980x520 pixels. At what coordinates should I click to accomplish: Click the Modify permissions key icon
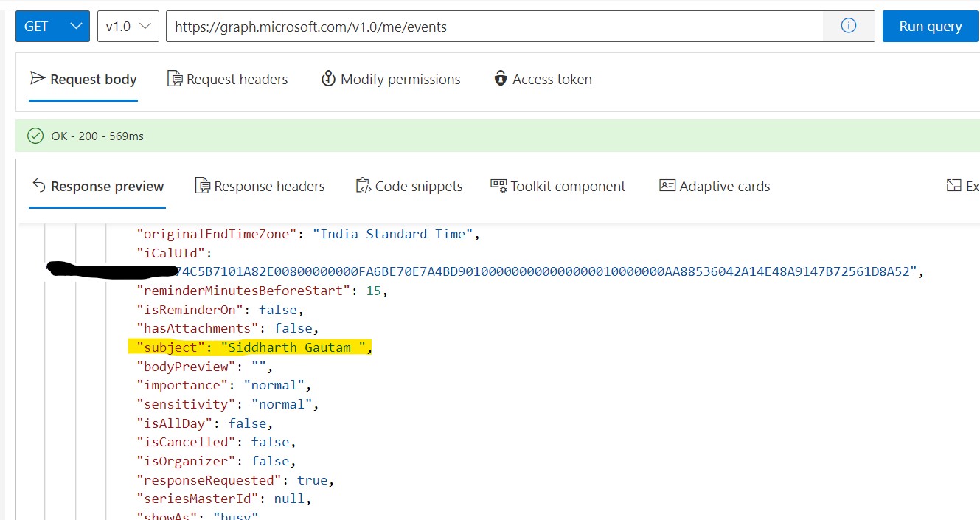(329, 78)
